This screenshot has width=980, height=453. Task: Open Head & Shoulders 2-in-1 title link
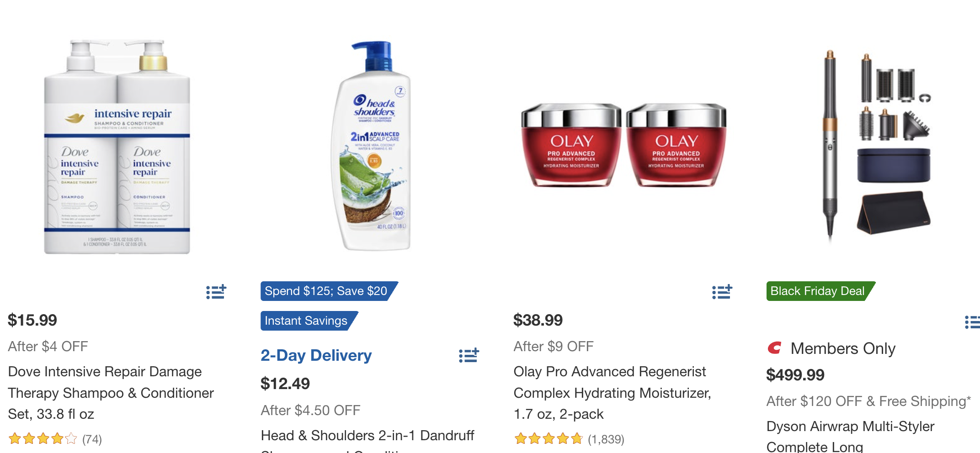(367, 436)
